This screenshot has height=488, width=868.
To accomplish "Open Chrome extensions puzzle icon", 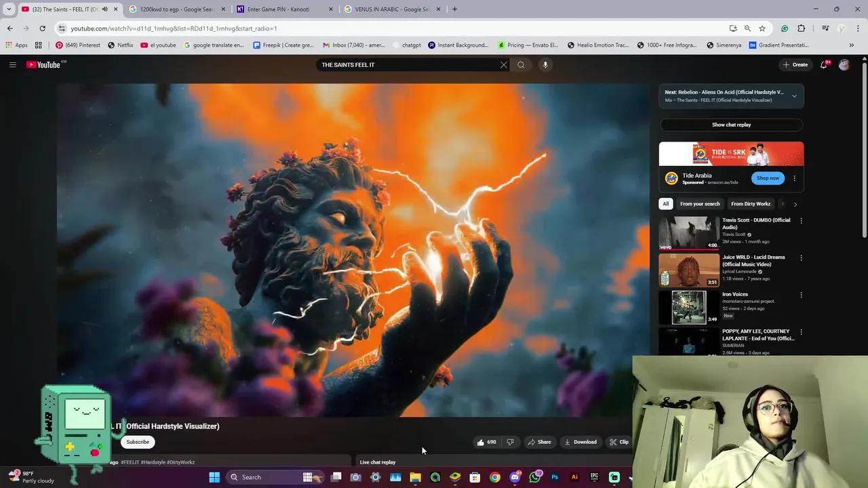I will pos(802,28).
